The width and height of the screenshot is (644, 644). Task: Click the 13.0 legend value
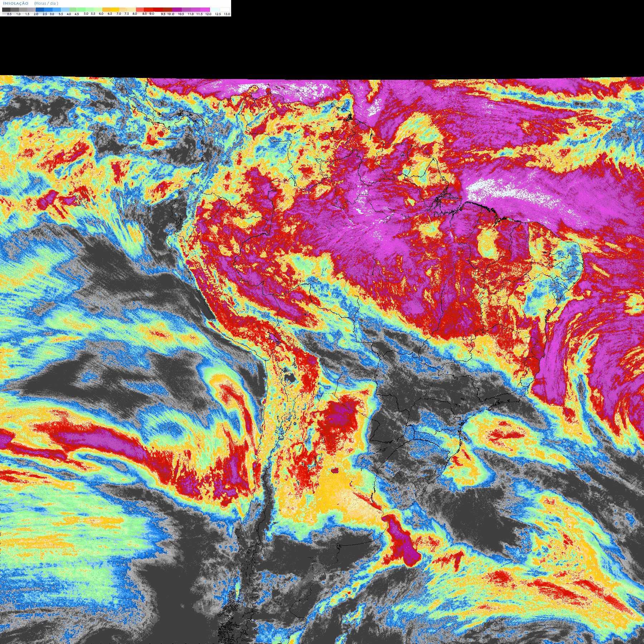227,14
